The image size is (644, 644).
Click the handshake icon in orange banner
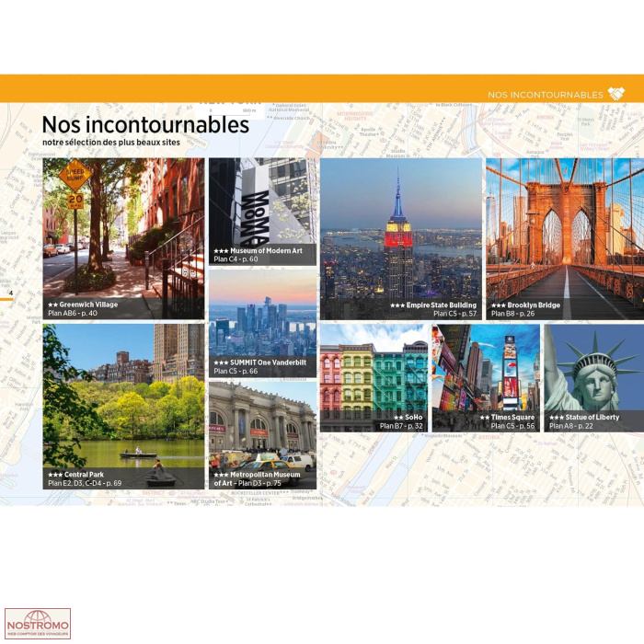616,94
